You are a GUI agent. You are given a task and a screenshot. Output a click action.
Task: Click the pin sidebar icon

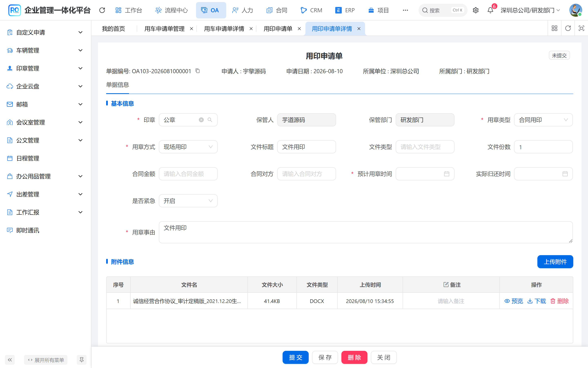(82, 360)
